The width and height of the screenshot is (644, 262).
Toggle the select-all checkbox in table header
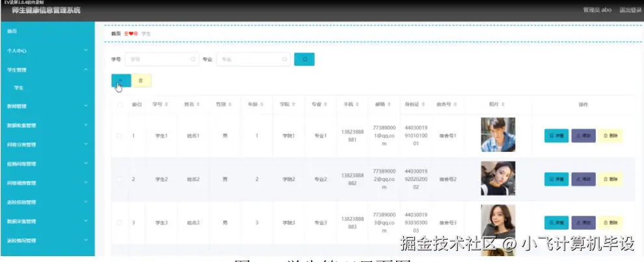[120, 104]
